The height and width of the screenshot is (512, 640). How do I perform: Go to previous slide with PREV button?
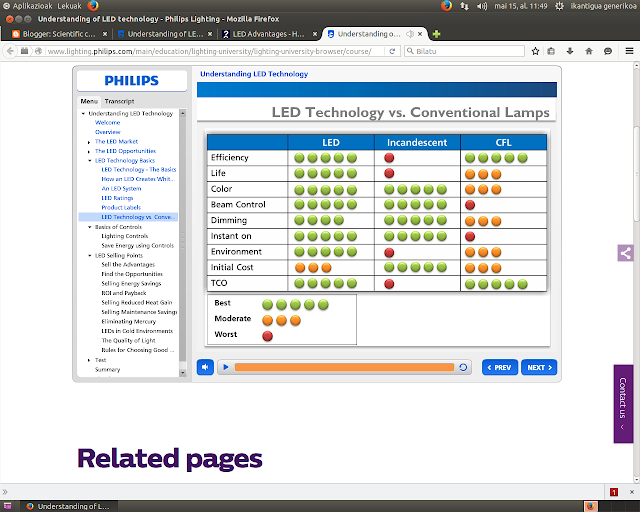[x=499, y=367]
